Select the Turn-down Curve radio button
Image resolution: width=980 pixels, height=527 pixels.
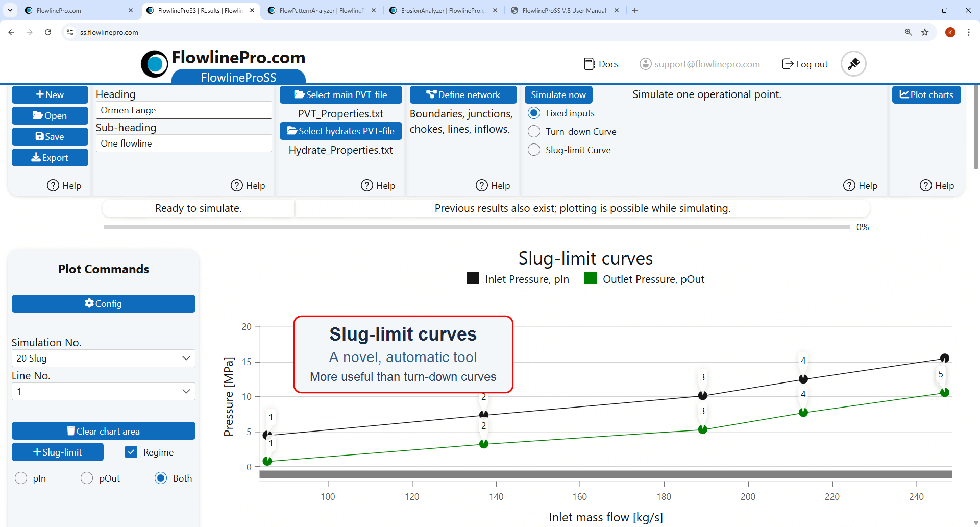(534, 131)
